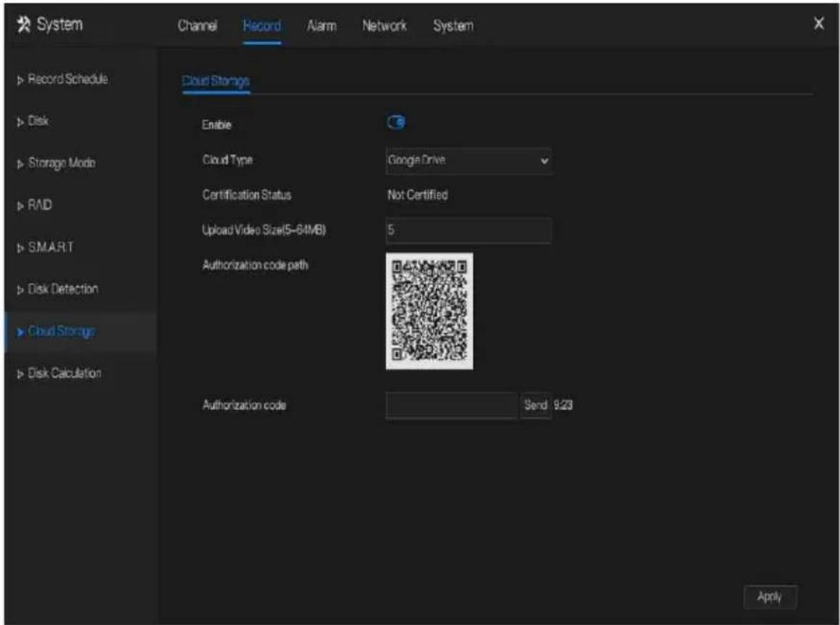Click the Authorization code path label
840x625 pixels.
coord(255,265)
